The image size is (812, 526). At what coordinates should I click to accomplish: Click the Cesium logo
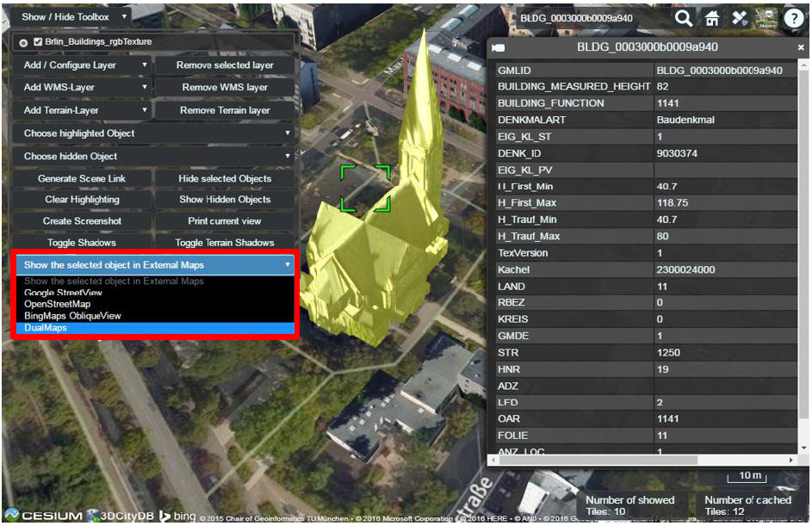[x=44, y=515]
